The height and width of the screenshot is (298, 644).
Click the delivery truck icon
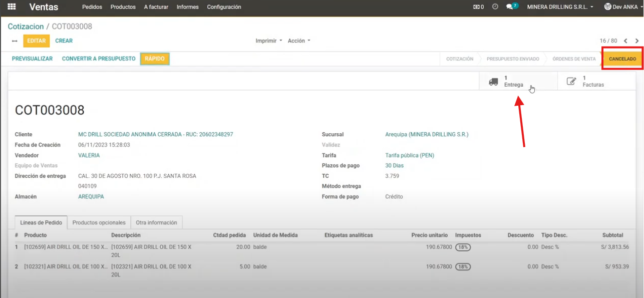point(493,82)
